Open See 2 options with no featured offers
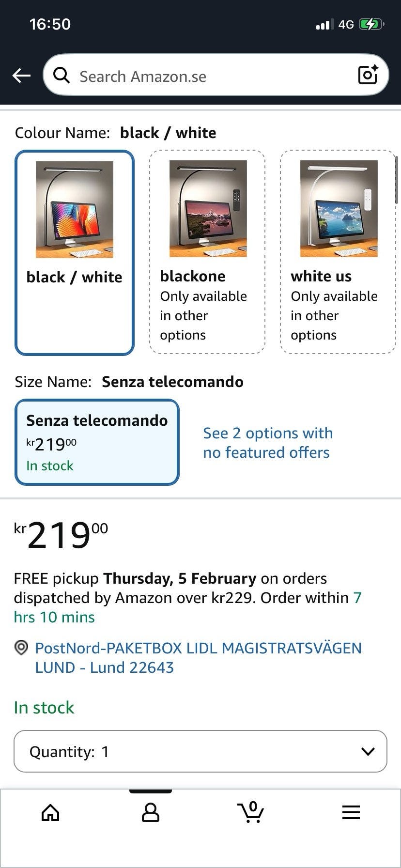The image size is (401, 868). point(267,442)
